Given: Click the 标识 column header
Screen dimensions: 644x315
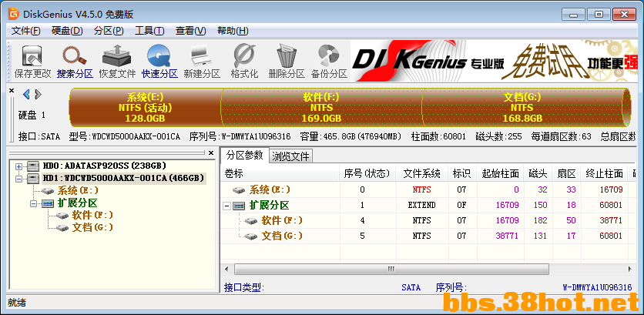Looking at the screenshot, I should point(462,174).
